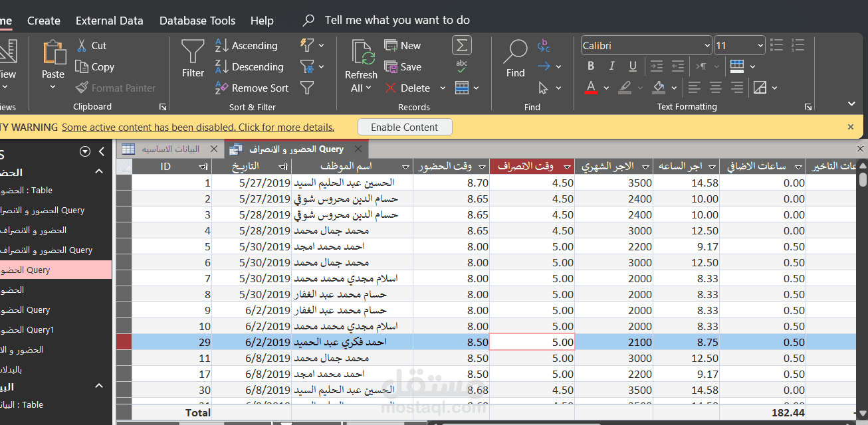Click the Cut scissors command
The width and height of the screenshot is (868, 425).
[x=92, y=46]
